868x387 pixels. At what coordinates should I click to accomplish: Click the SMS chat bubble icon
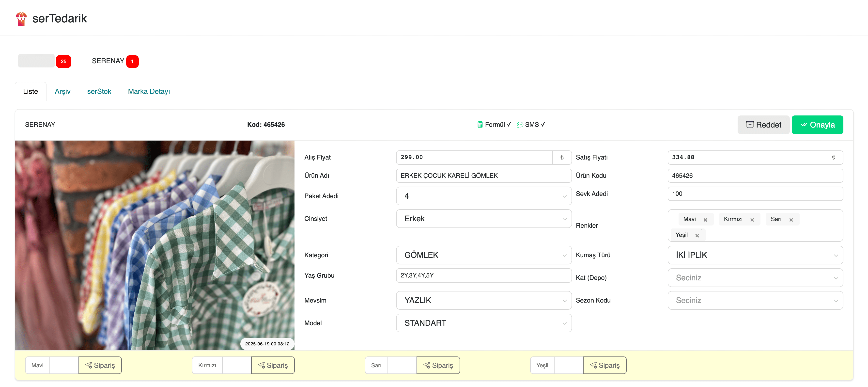(520, 125)
